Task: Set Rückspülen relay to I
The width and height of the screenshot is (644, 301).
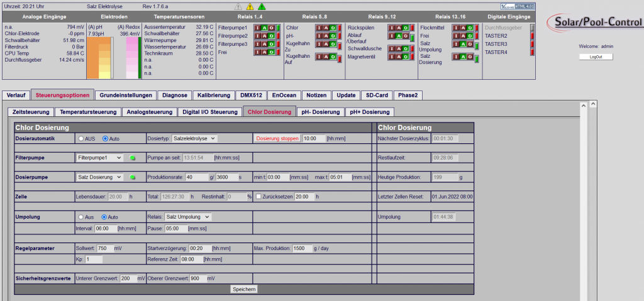Action: click(392, 28)
